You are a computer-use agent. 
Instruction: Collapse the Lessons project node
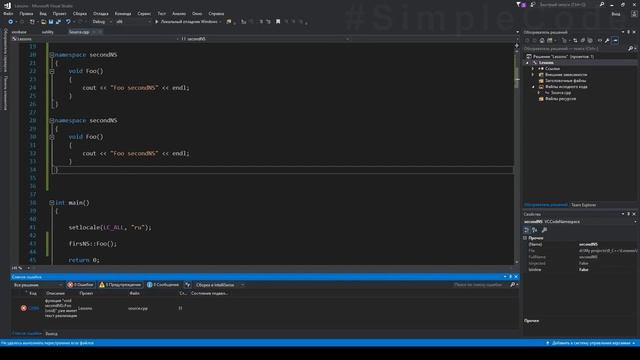pyautogui.click(x=527, y=63)
